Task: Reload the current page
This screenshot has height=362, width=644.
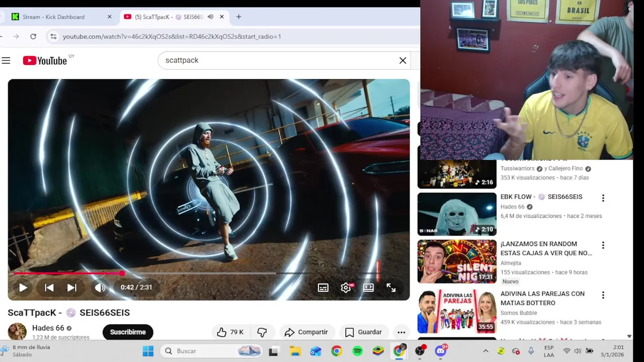Action: coord(33,36)
